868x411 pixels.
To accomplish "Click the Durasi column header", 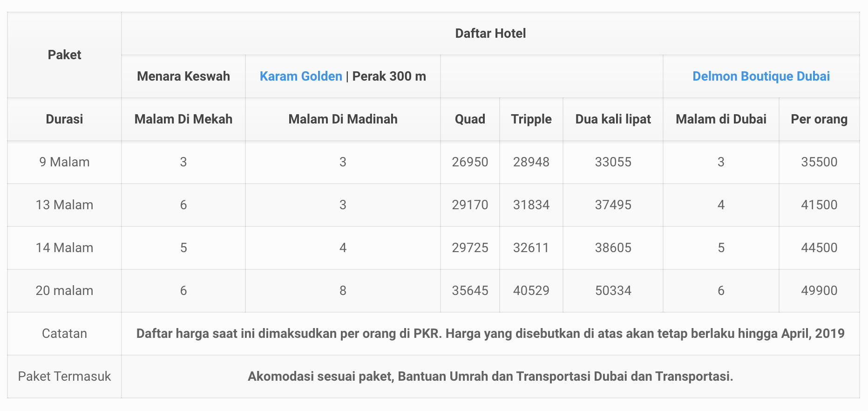I will (x=64, y=119).
